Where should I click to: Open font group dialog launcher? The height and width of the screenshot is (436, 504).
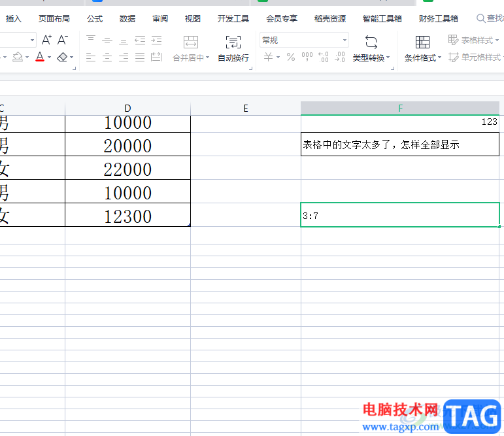pos(75,68)
